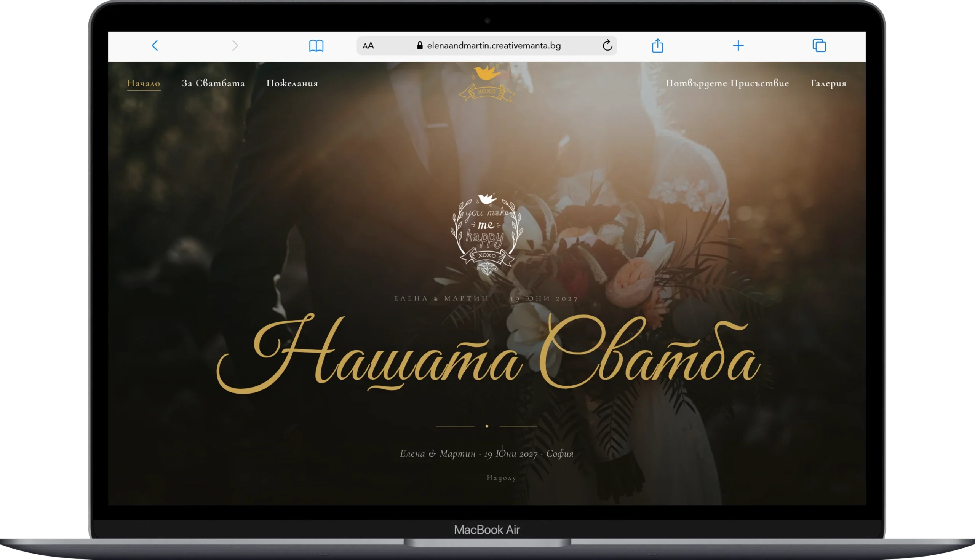Open the Начало menu item
The width and height of the screenshot is (975, 560).
pos(144,83)
